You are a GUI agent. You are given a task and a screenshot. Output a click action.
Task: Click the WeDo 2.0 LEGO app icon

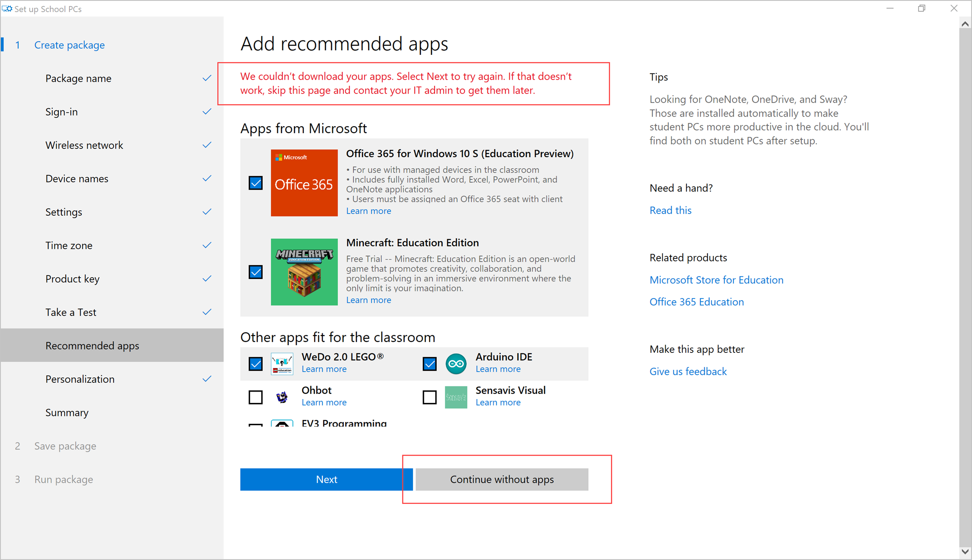[x=282, y=364]
